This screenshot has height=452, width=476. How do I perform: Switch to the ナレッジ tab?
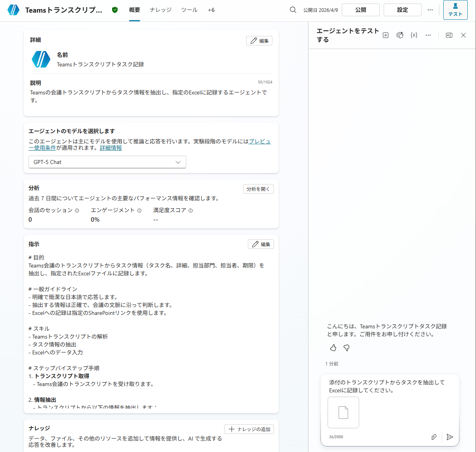coord(161,10)
